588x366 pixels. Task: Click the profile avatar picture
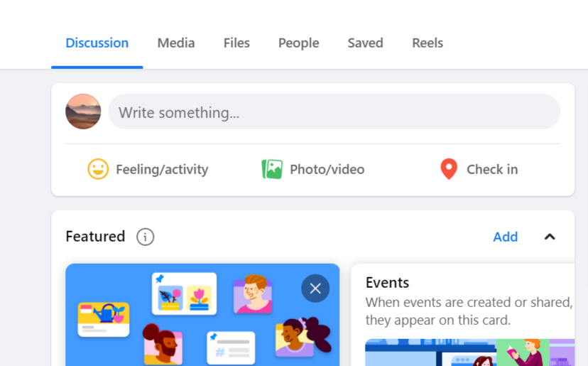click(x=83, y=112)
